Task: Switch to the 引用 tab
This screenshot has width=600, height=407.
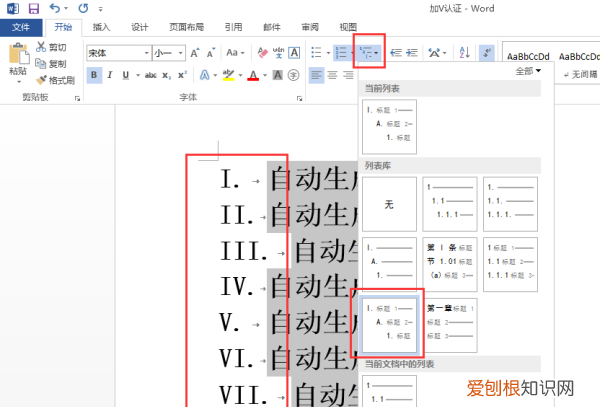Action: (233, 27)
